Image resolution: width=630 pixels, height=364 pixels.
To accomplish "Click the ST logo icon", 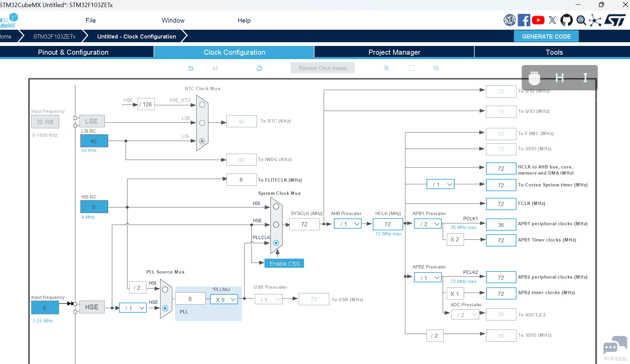I will (615, 20).
